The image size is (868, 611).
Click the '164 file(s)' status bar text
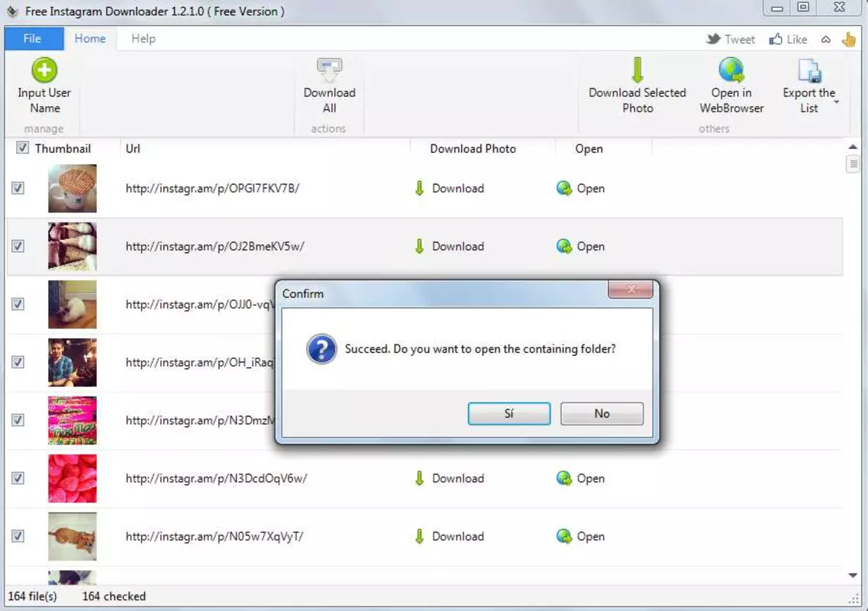32,596
